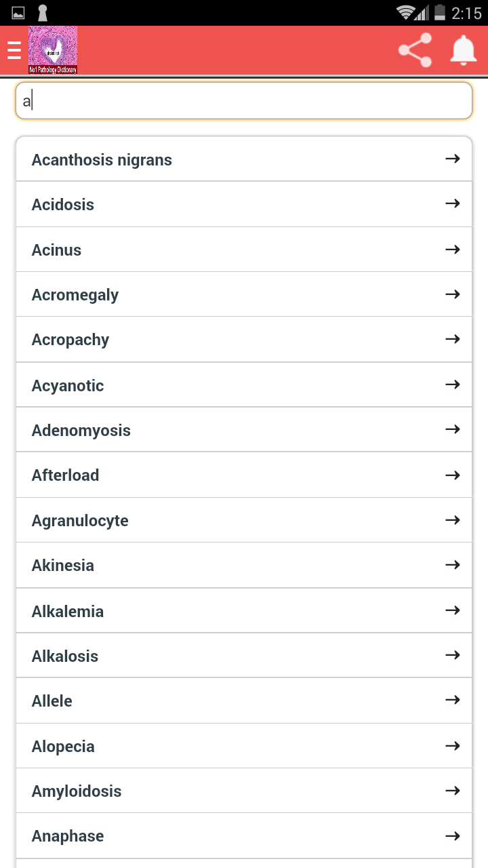Open notifications via the bell icon
The image size is (488, 868).
tap(463, 50)
